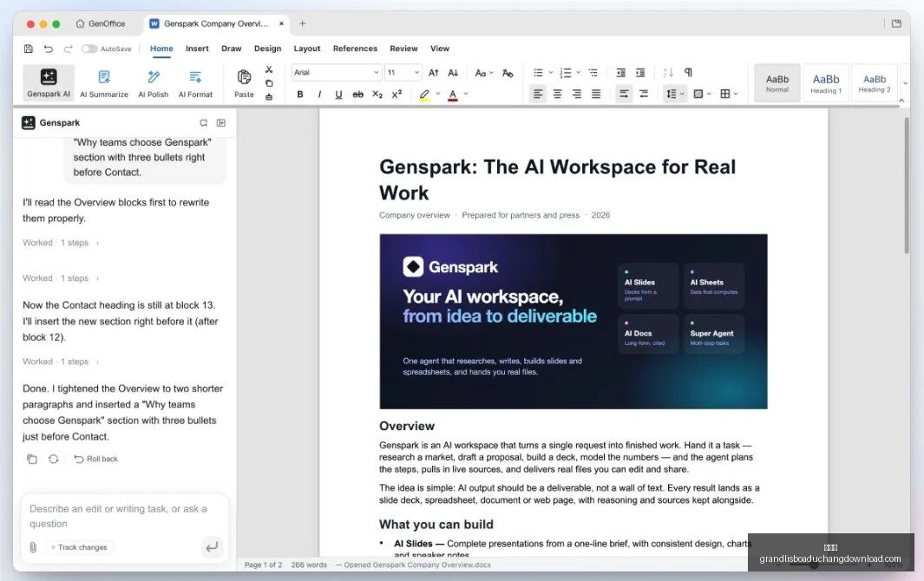924x581 pixels.
Task: Toggle the AutoSave switch
Action: pos(89,49)
